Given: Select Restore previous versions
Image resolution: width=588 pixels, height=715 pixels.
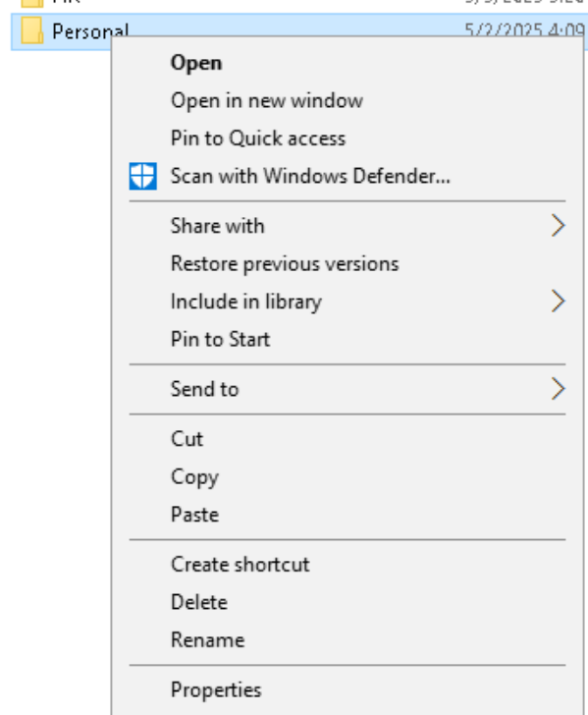Looking at the screenshot, I should [x=285, y=264].
